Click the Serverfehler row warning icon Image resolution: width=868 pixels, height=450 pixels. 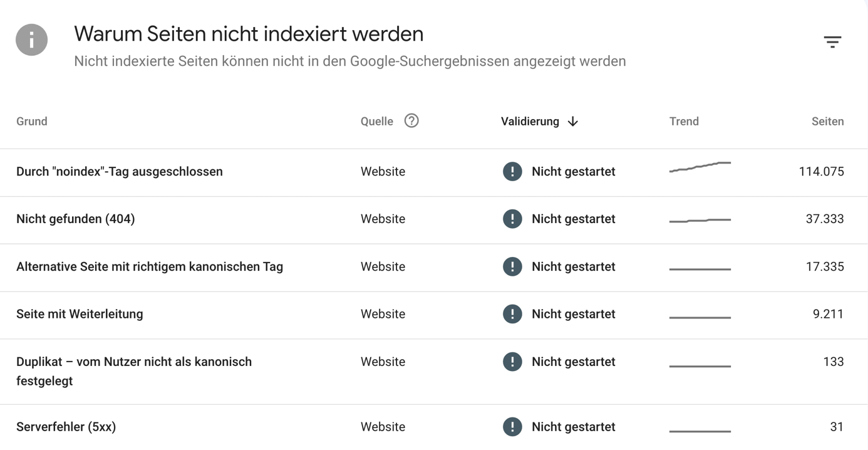click(512, 427)
